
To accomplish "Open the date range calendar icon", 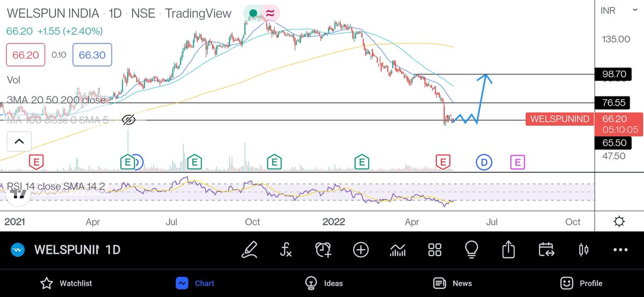I will point(546,250).
